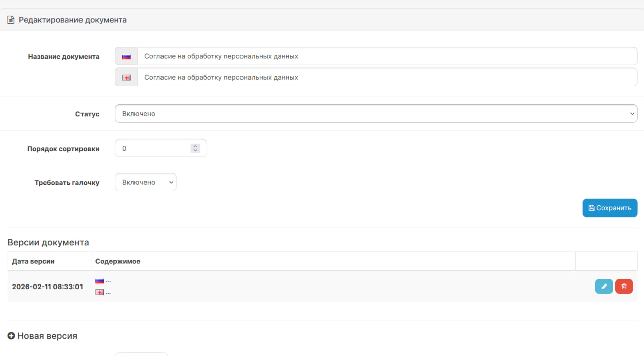Open the Требовать галочку dropdown

(x=145, y=182)
